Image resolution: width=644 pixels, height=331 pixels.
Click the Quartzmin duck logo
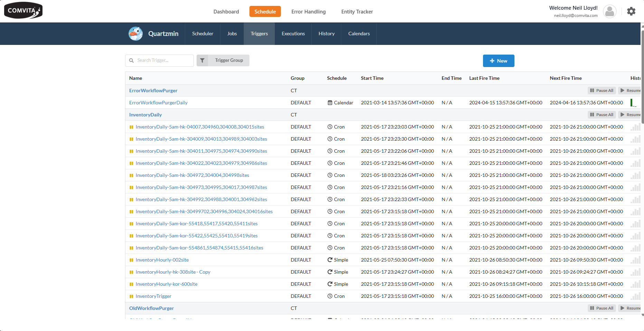tap(135, 34)
